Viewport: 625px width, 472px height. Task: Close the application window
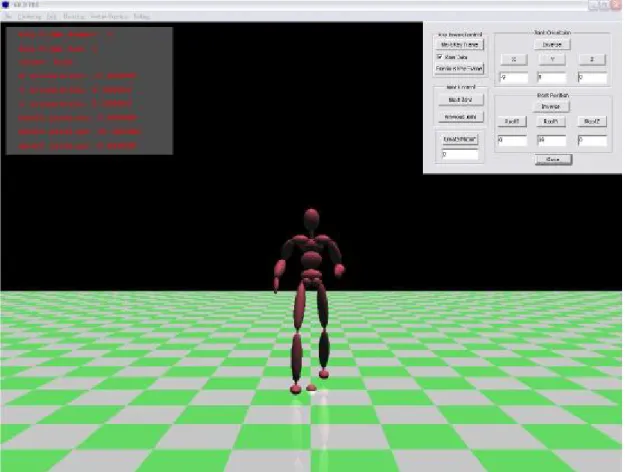616,5
